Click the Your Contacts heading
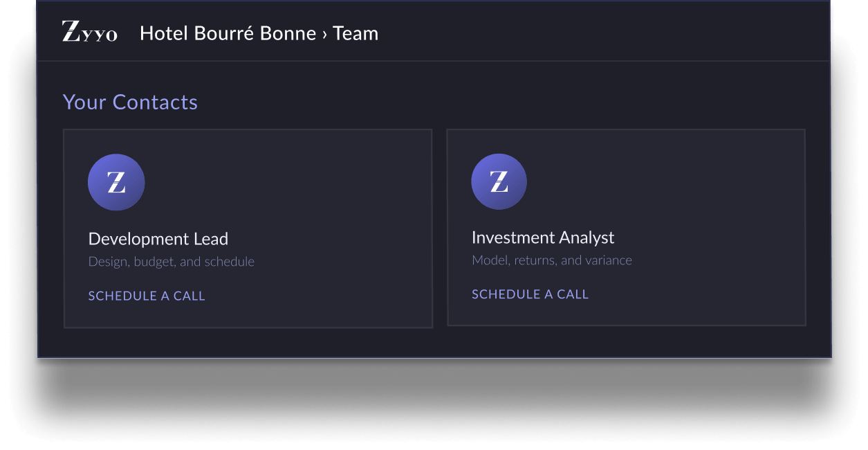 pyautogui.click(x=130, y=102)
